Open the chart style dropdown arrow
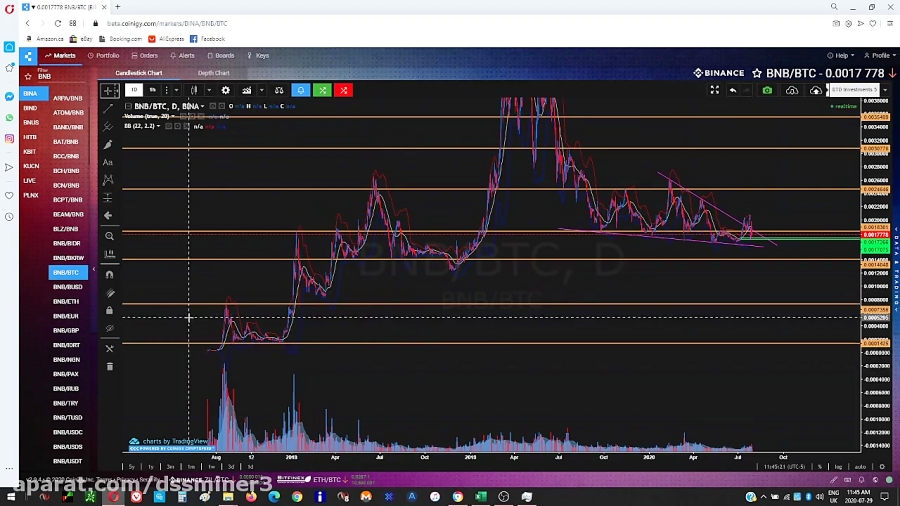The width and height of the screenshot is (900, 506). click(208, 90)
